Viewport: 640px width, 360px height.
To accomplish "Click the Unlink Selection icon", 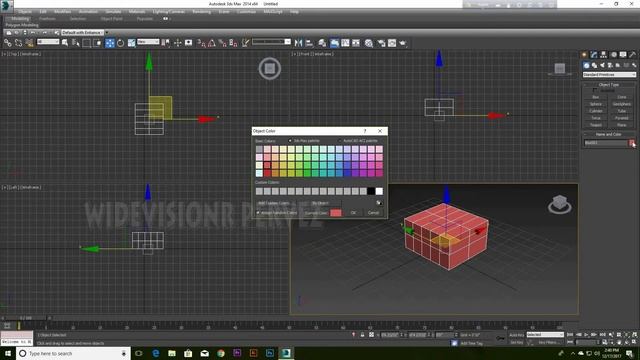I will click(x=18, y=42).
